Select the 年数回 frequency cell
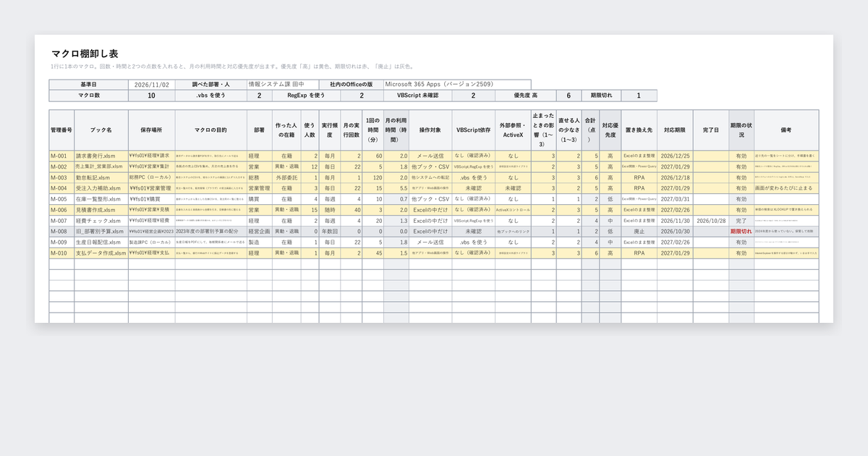Image resolution: width=868 pixels, height=456 pixels. (330, 232)
